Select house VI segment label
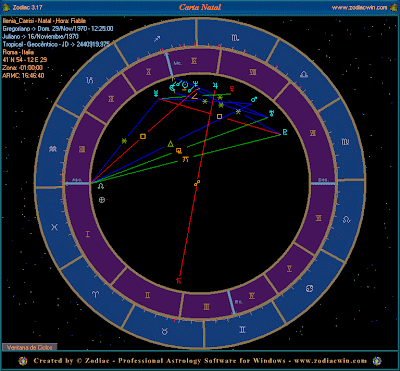 [318, 218]
